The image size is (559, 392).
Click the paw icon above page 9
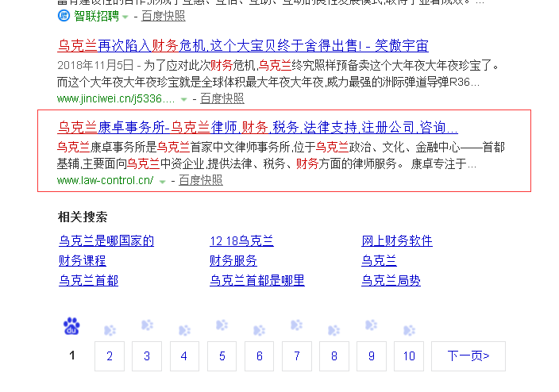371,325
